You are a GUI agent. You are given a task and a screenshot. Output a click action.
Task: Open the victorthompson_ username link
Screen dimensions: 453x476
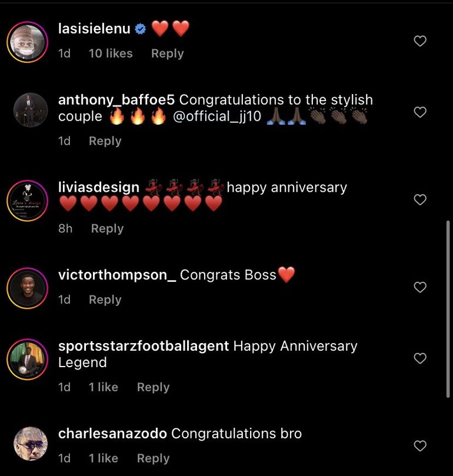tap(117, 275)
